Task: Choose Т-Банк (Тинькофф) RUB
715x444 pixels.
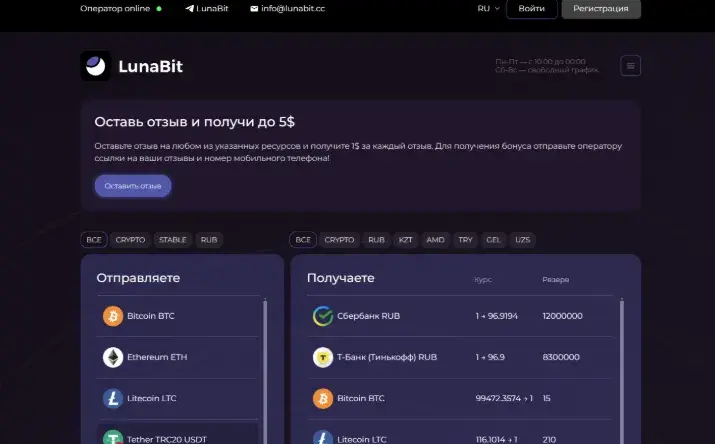Action: click(387, 357)
